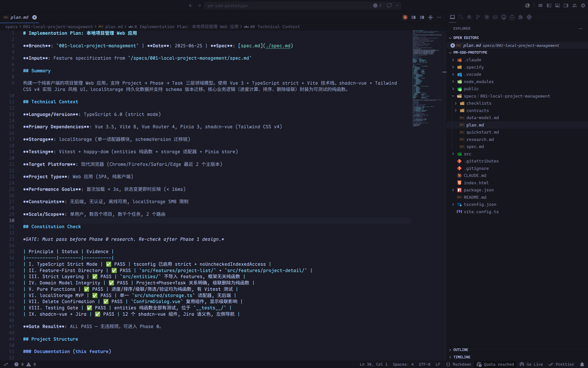Open the Containers view icon
This screenshot has width=588, height=368.
[x=495, y=17]
